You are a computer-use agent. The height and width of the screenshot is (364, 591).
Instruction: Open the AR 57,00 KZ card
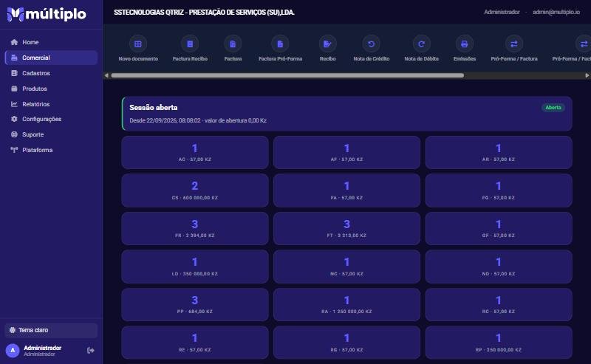click(499, 153)
